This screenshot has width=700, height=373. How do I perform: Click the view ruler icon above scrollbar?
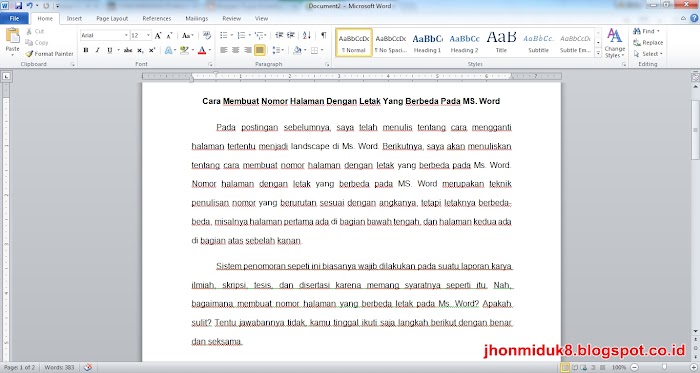[x=695, y=77]
